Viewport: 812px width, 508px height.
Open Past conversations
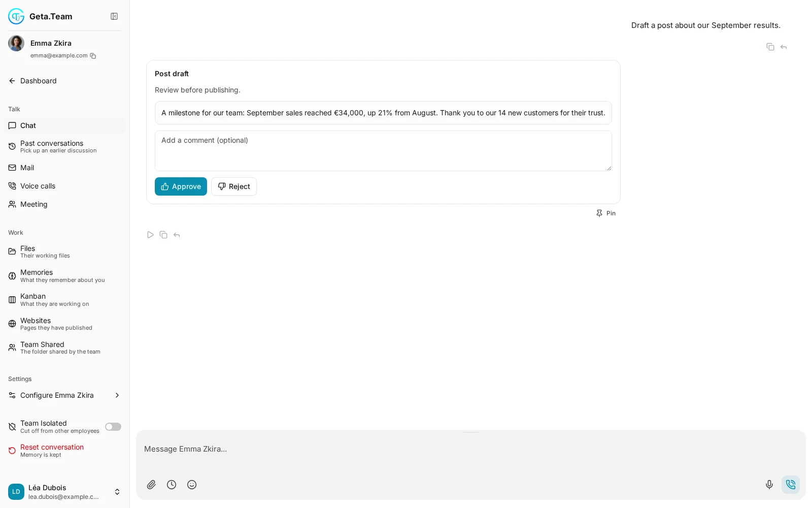point(64,147)
